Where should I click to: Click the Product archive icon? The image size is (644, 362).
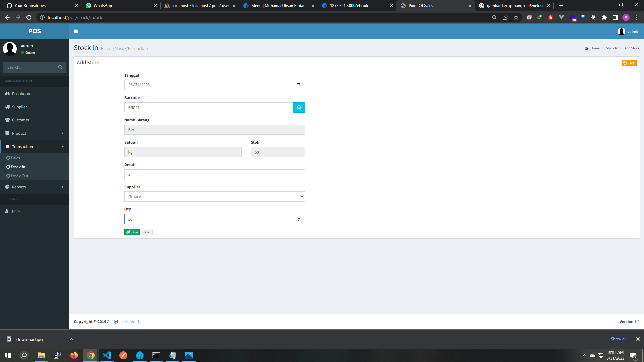7,133
